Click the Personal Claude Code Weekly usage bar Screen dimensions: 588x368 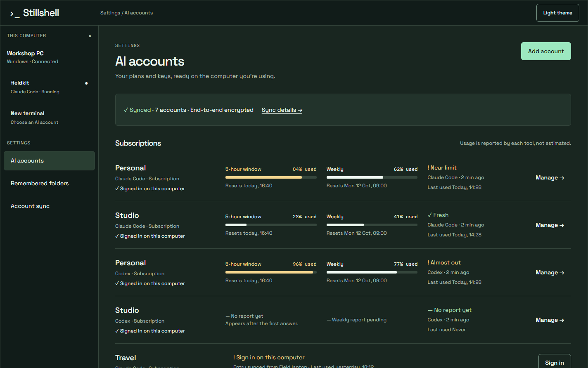[372, 177]
